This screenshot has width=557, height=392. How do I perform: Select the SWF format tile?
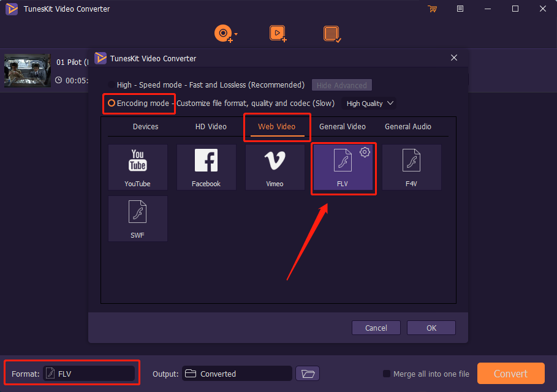point(137,219)
